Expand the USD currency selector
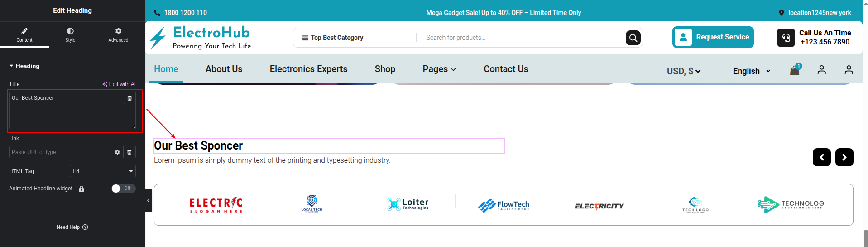This screenshot has width=868, height=247. pos(684,71)
